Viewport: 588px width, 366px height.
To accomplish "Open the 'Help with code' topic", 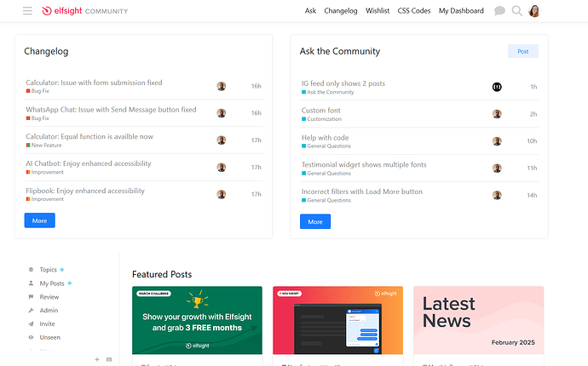I will click(x=326, y=138).
